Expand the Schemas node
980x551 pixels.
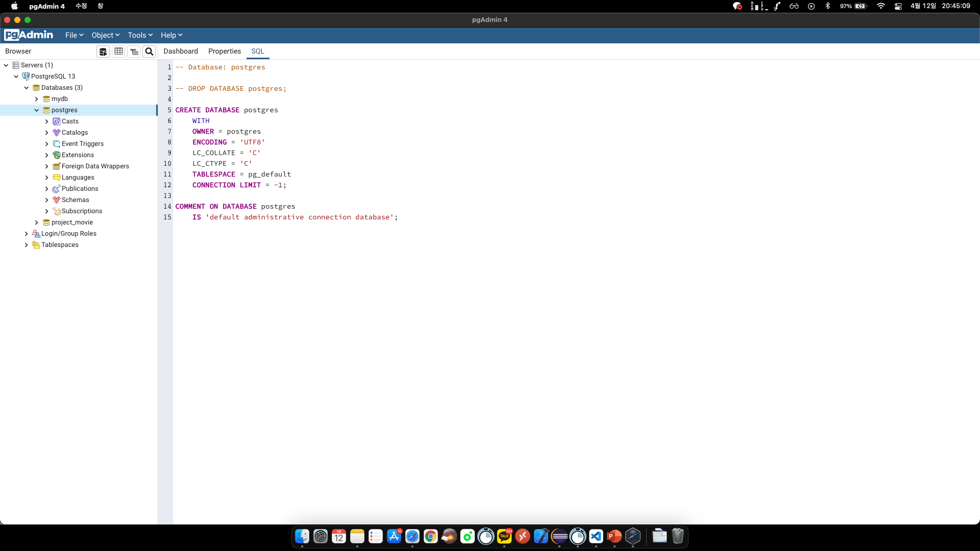point(47,200)
